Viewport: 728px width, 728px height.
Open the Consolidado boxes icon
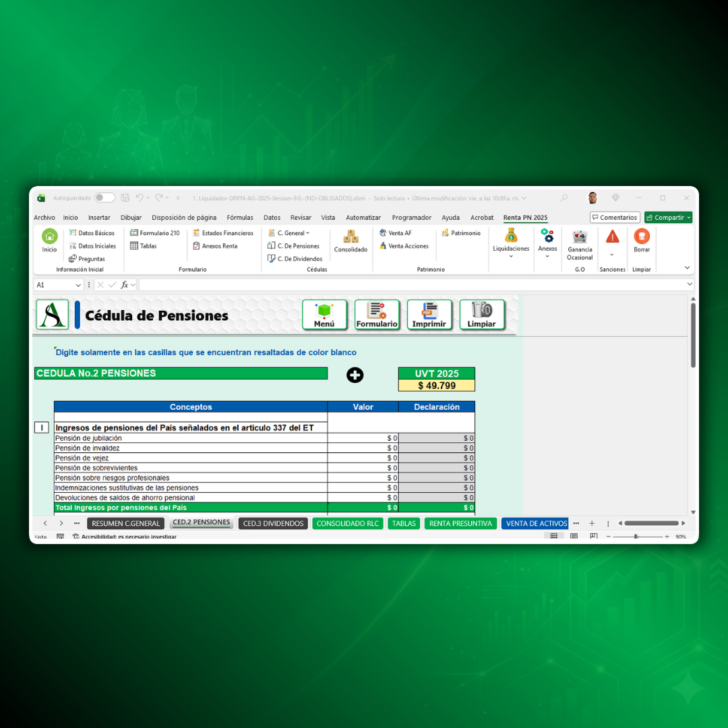(x=351, y=237)
